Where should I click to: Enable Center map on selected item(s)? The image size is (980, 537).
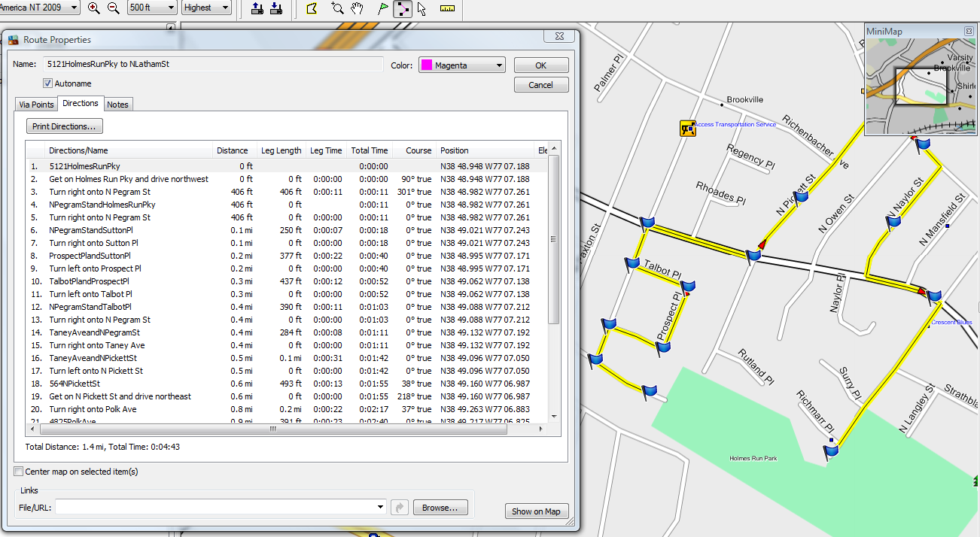tap(18, 472)
